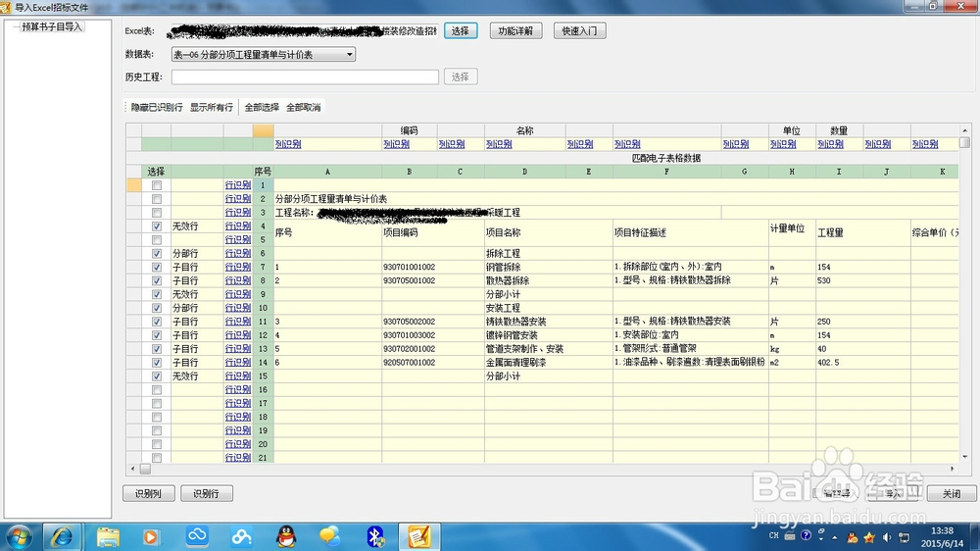Open the 数据表 dropdown list
980x551 pixels.
click(263, 54)
